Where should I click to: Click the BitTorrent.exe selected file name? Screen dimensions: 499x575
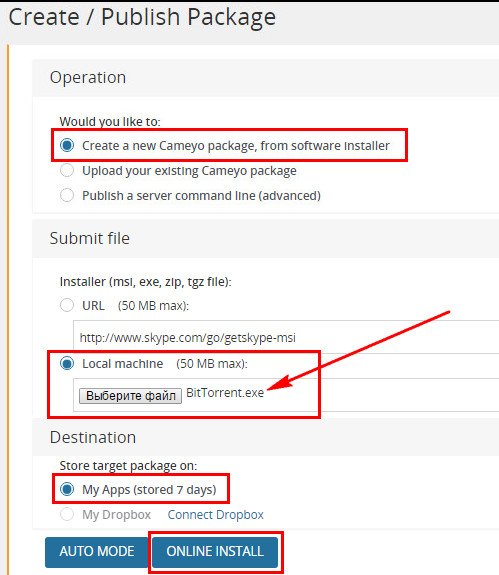(225, 393)
